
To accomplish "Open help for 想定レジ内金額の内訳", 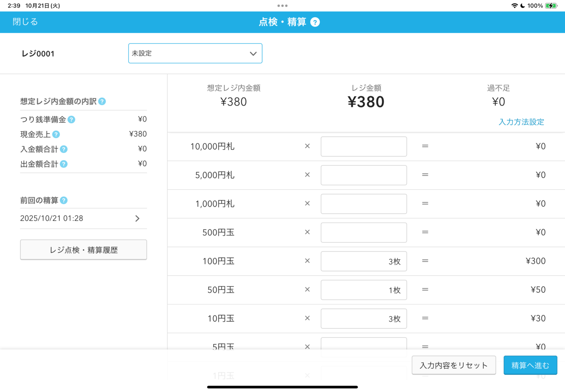I will [102, 102].
